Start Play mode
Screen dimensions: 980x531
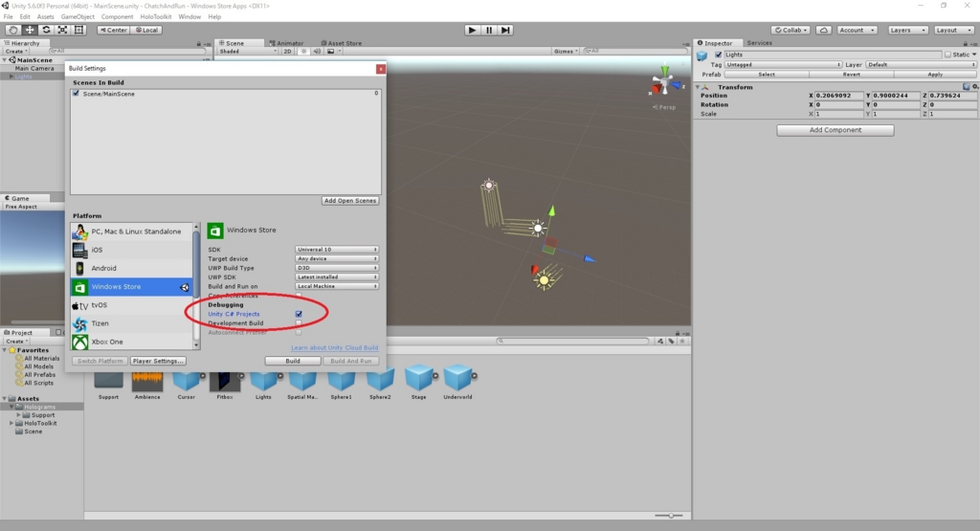473,30
